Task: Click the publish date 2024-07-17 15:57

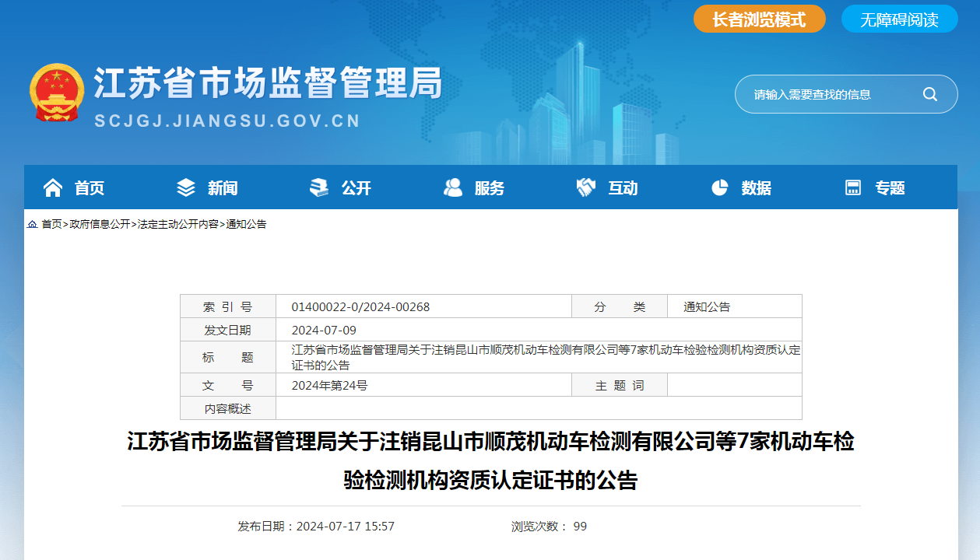Action: pos(316,526)
